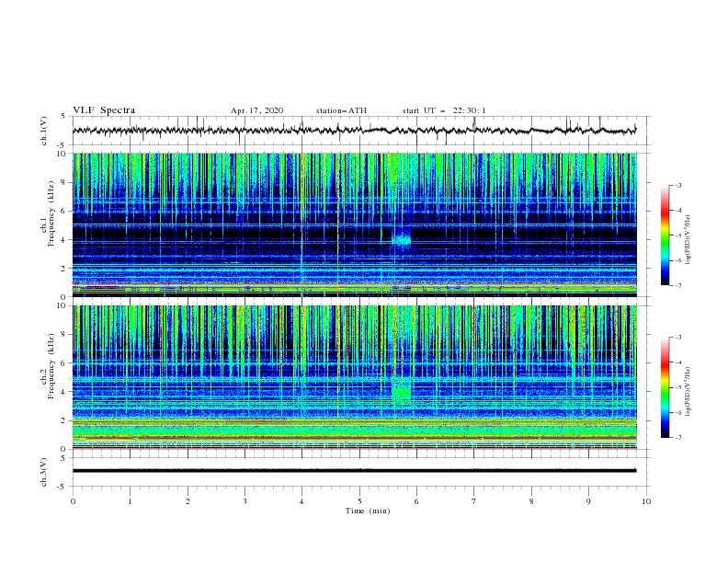
Task: Click the date "Apr. 17, 2020"
Action: click(256, 110)
